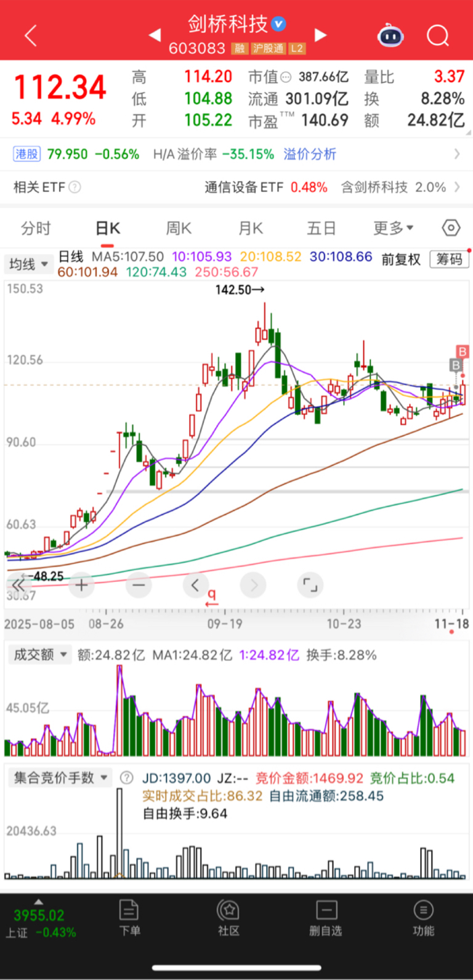Open the 成交额 indicator dropdown
This screenshot has width=473, height=980.
[39, 655]
